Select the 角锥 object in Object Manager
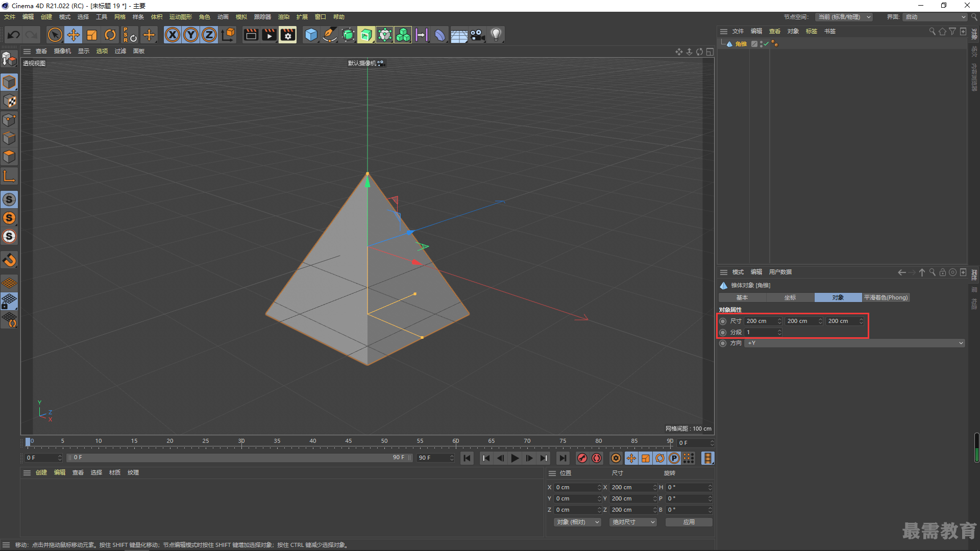This screenshot has width=980, height=551. click(x=741, y=44)
